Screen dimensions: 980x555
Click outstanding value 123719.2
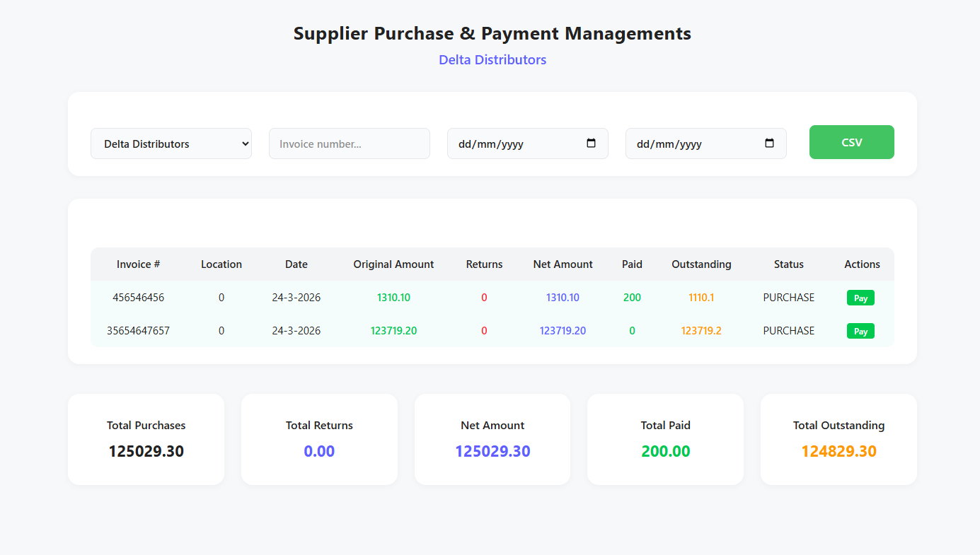pos(701,331)
